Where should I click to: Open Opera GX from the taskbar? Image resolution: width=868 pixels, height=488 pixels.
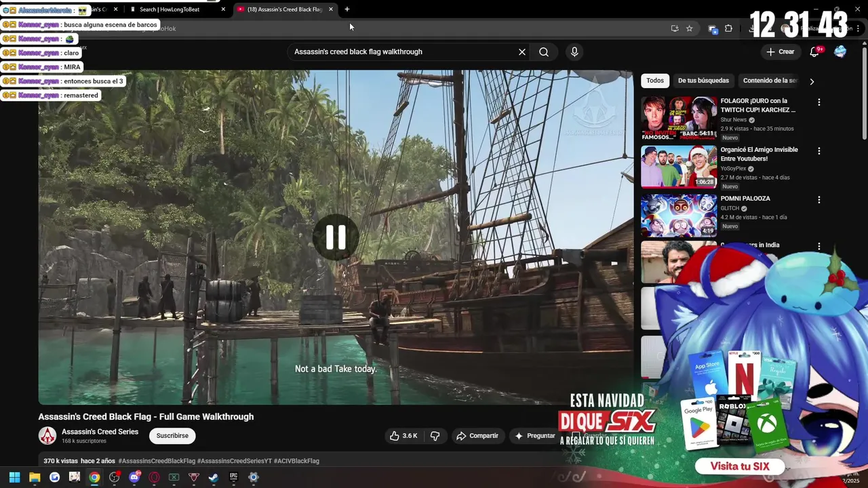coord(154,477)
